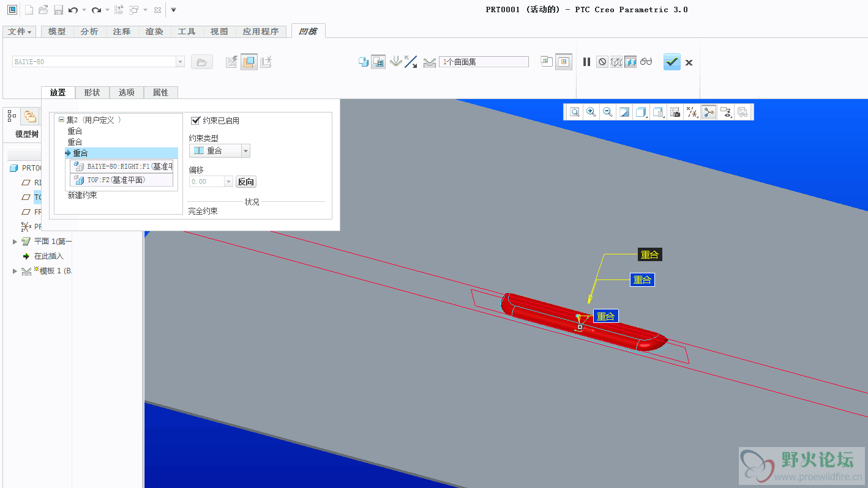
Task: Open the 约束类型 dropdown arrow
Action: 245,150
